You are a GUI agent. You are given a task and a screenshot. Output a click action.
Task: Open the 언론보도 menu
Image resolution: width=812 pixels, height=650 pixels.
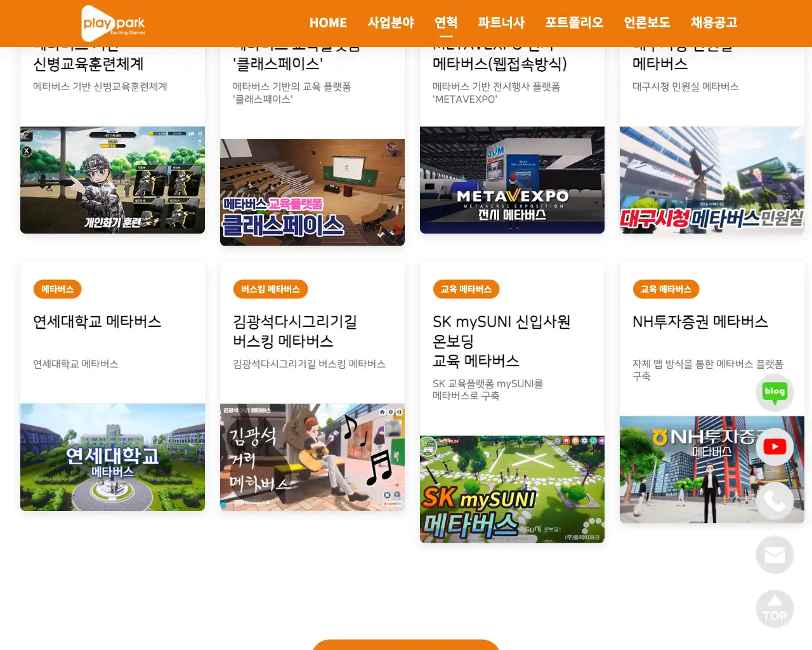click(x=647, y=23)
